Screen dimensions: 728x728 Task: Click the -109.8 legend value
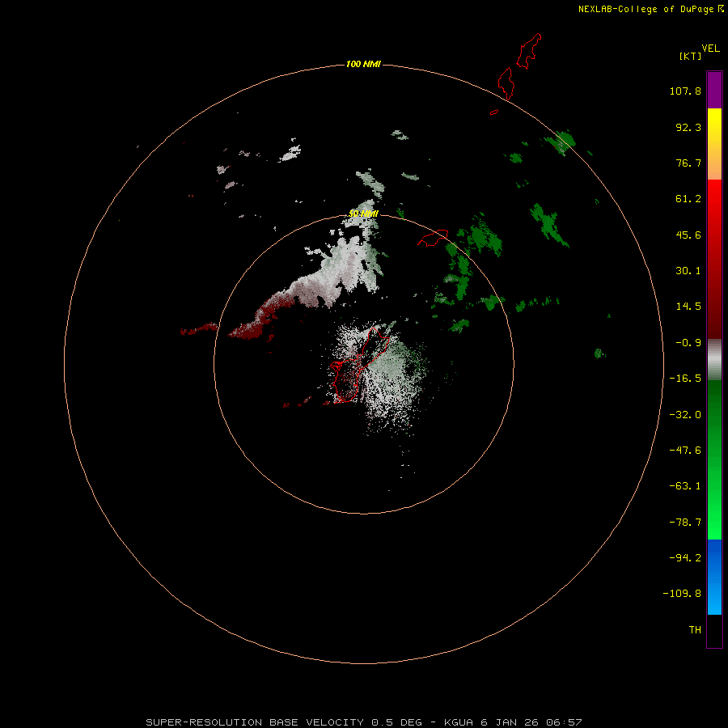tap(682, 594)
